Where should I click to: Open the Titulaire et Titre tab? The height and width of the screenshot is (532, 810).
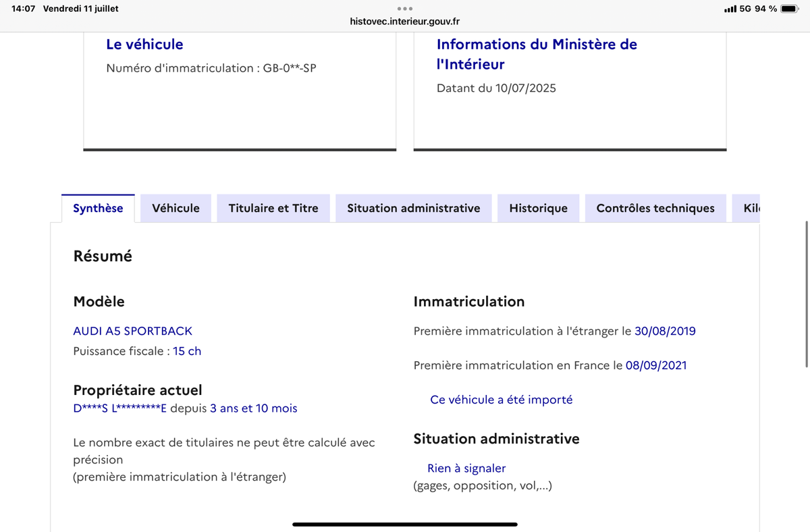point(273,208)
